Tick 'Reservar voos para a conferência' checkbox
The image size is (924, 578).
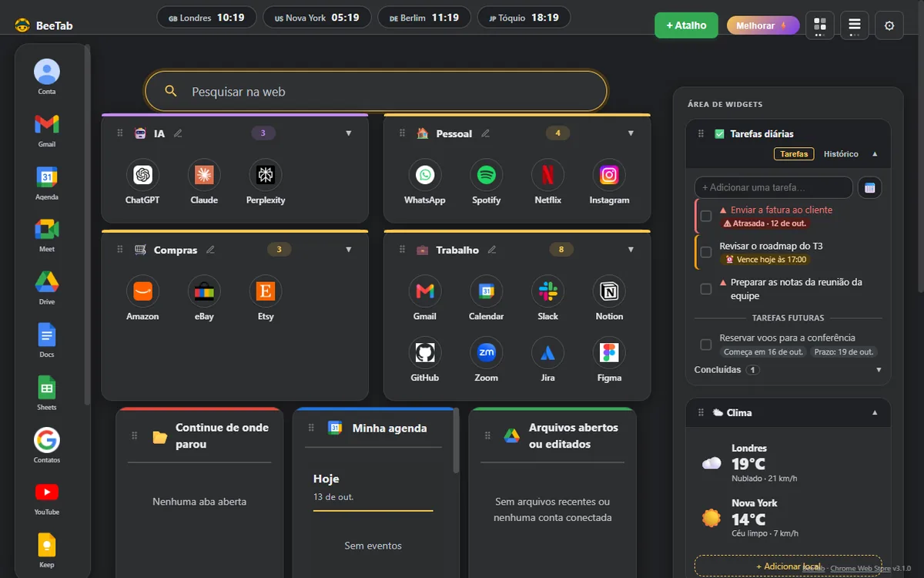[x=705, y=344]
